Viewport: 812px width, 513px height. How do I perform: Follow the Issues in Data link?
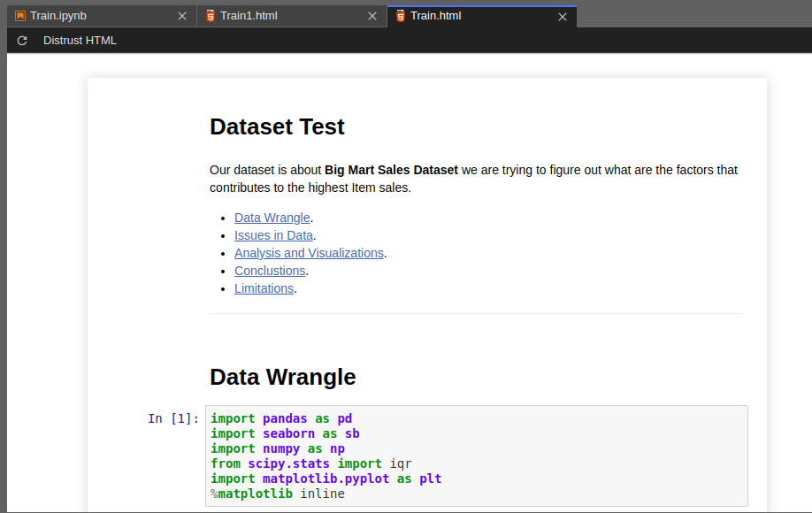click(x=273, y=235)
